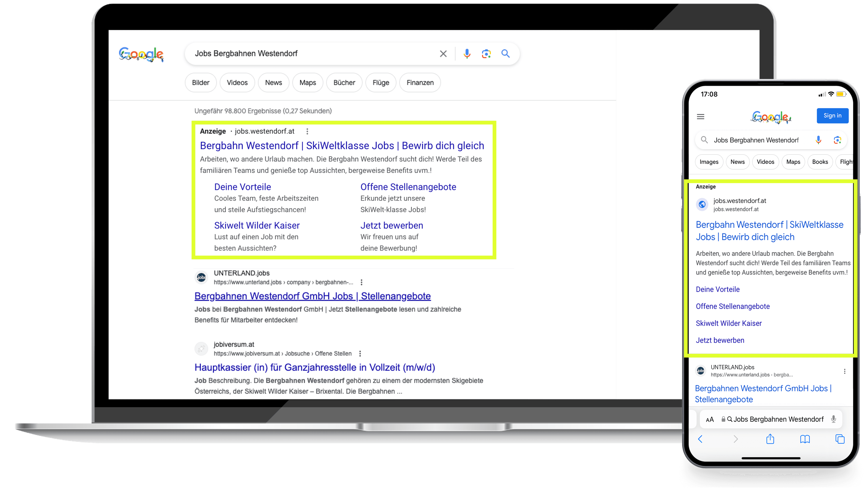Tap the Sign in button
The width and height of the screenshot is (868, 488).
832,116
